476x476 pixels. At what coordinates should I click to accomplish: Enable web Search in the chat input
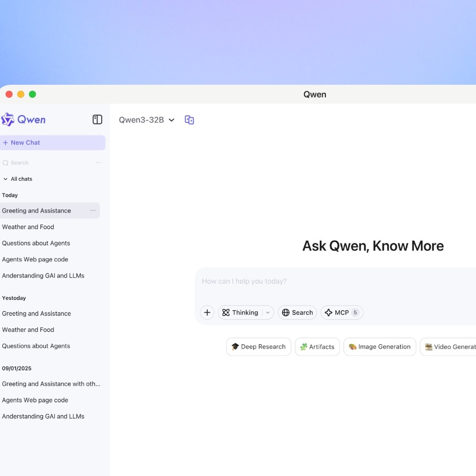click(297, 312)
